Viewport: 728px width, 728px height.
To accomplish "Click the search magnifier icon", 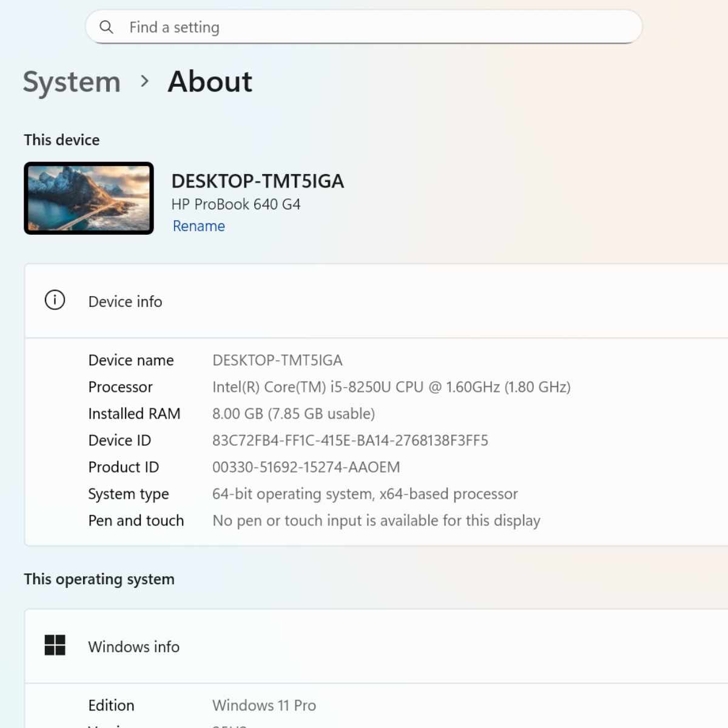I will (106, 27).
